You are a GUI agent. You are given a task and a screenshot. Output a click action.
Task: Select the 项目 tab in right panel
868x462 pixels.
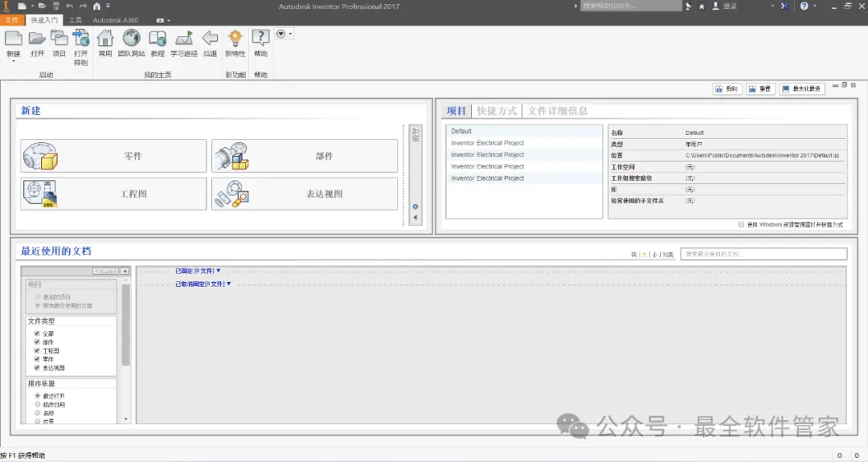click(x=457, y=111)
